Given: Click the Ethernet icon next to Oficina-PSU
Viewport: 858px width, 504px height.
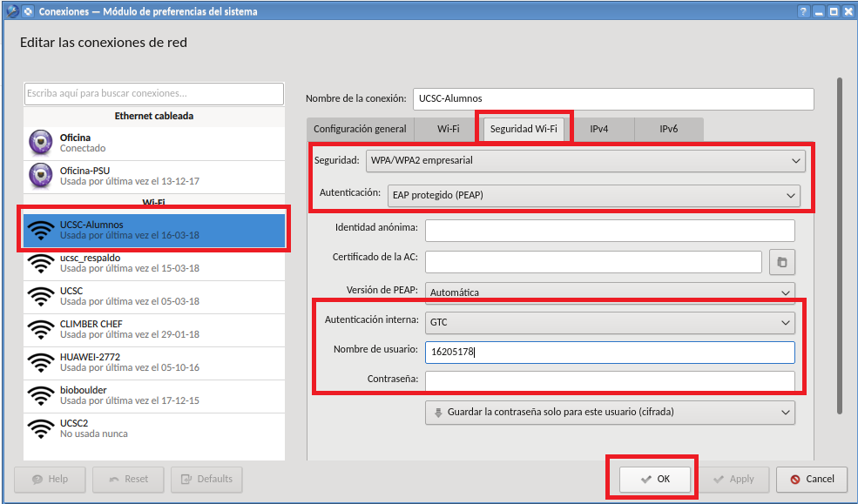Looking at the screenshot, I should (x=41, y=175).
